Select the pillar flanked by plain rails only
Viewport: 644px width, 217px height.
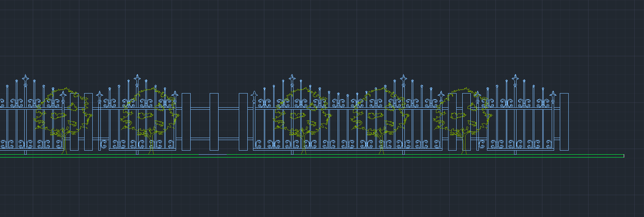214,122
